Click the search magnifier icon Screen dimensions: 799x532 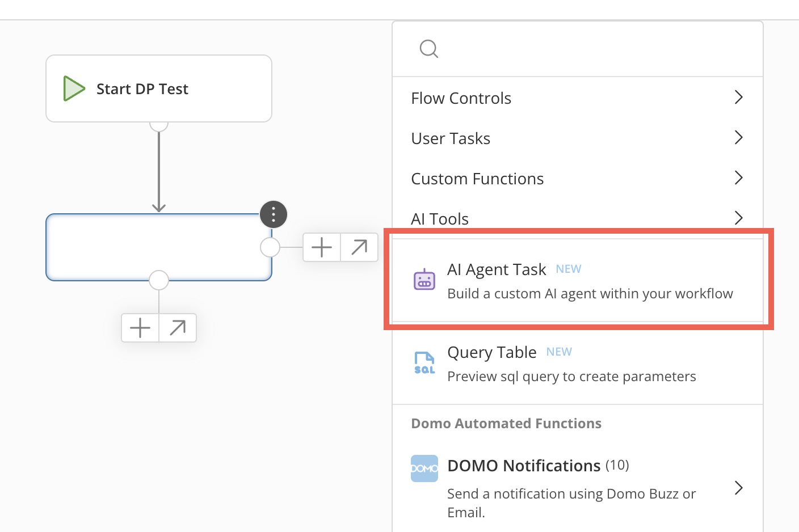(429, 49)
